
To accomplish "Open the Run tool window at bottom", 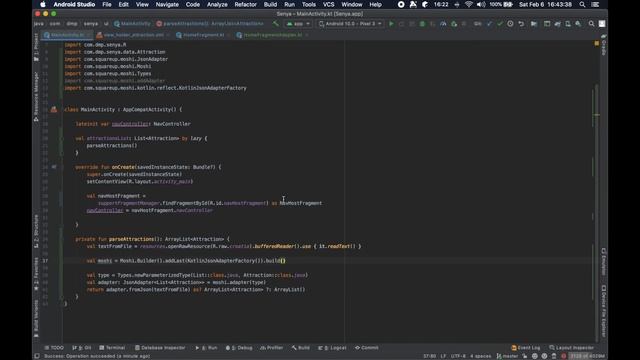I will click(x=207, y=348).
